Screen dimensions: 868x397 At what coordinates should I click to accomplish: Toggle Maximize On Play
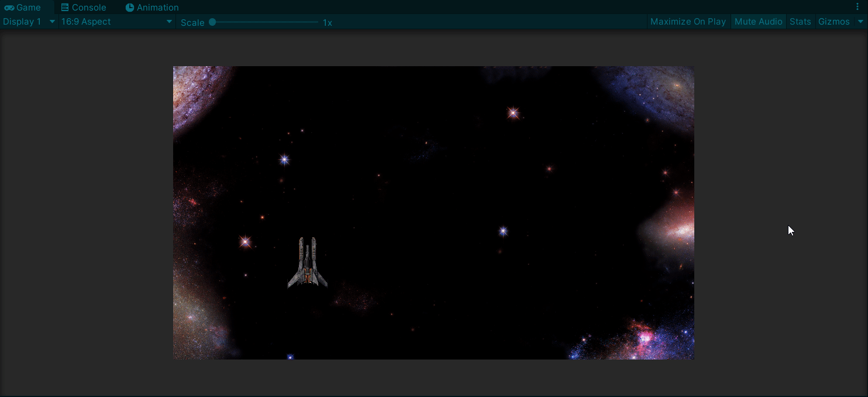coord(688,22)
